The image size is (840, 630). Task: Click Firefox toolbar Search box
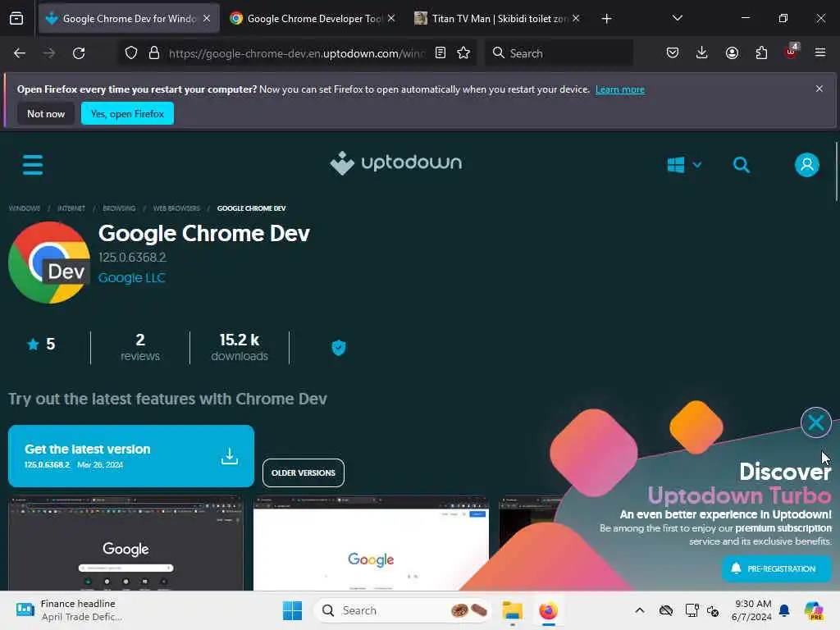[559, 53]
